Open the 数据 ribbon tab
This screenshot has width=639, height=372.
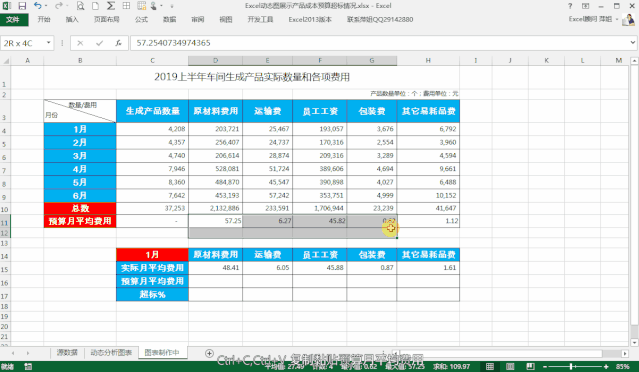pos(170,20)
